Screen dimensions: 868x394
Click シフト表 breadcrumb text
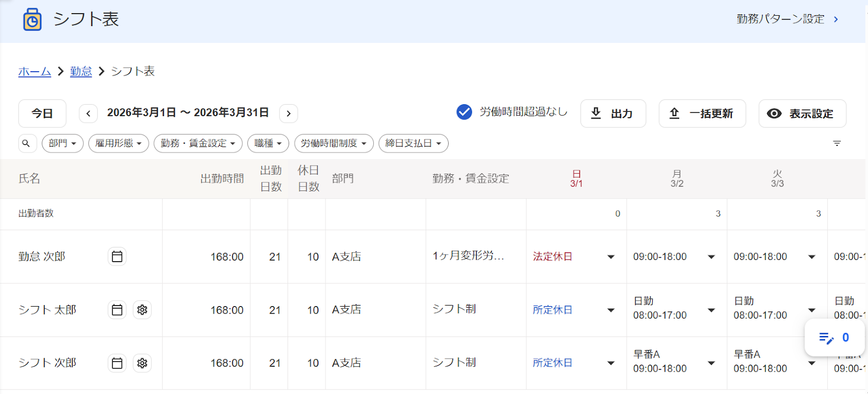pos(133,71)
